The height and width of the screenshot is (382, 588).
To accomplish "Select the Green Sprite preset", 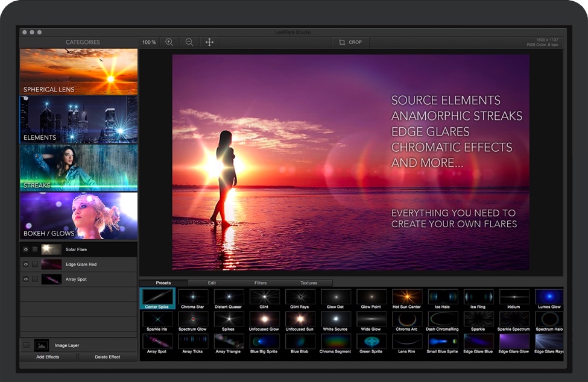I will tap(370, 342).
